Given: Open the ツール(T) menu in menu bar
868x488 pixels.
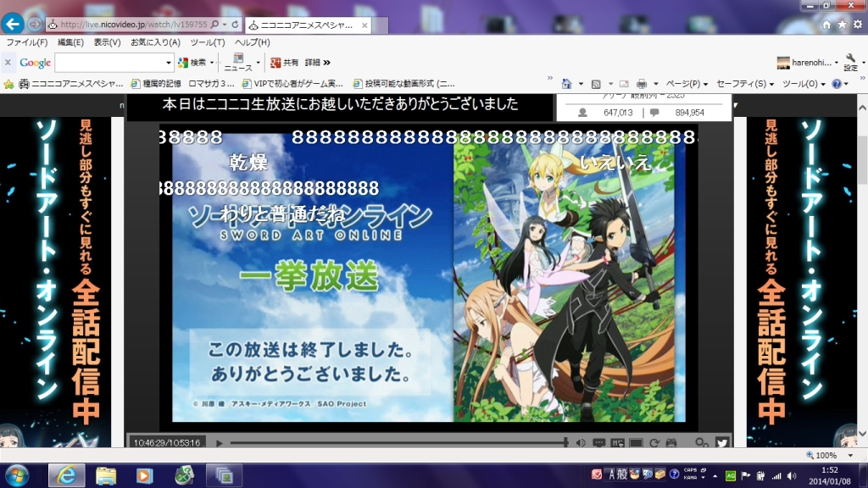Looking at the screenshot, I should point(207,42).
